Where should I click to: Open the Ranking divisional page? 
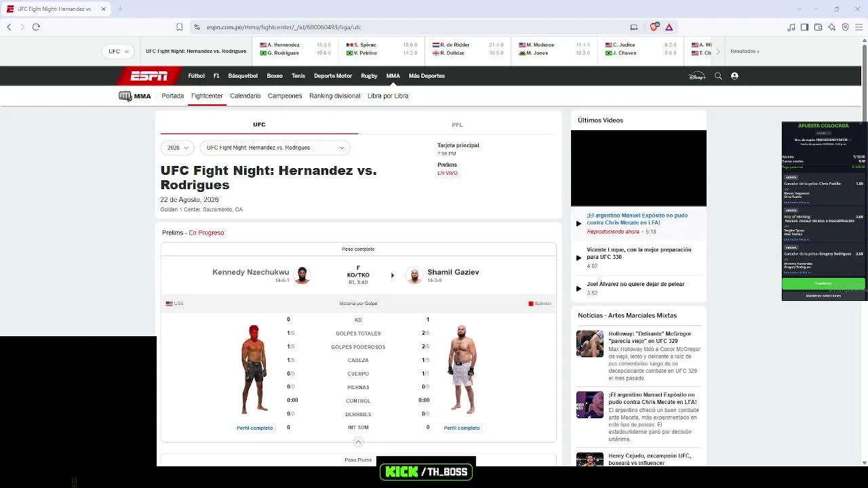335,96
